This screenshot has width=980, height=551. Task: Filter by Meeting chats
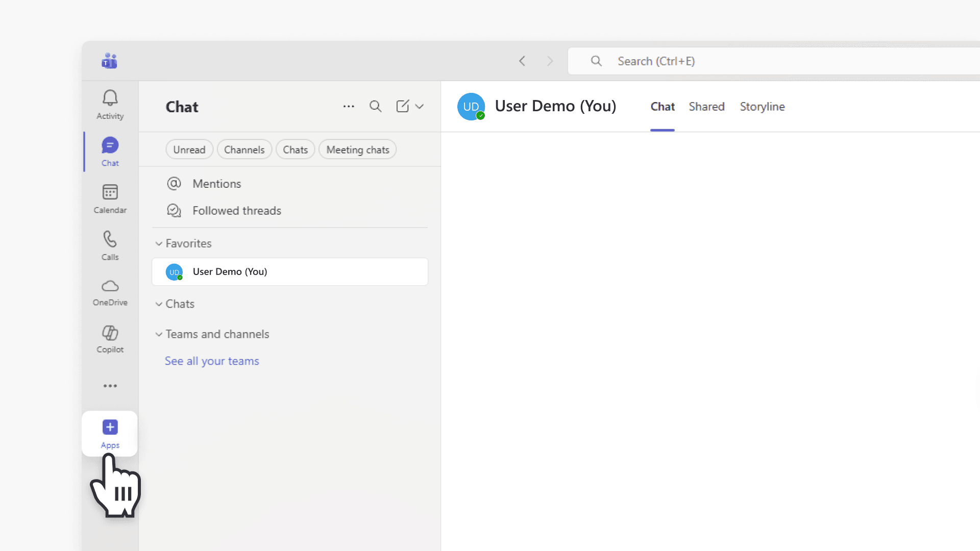(x=357, y=149)
